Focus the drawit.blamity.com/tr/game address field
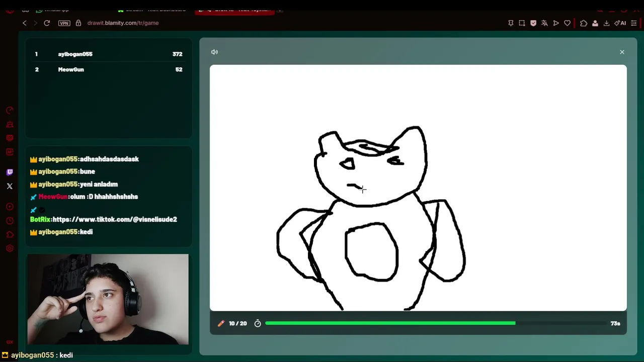644x362 pixels. point(123,23)
